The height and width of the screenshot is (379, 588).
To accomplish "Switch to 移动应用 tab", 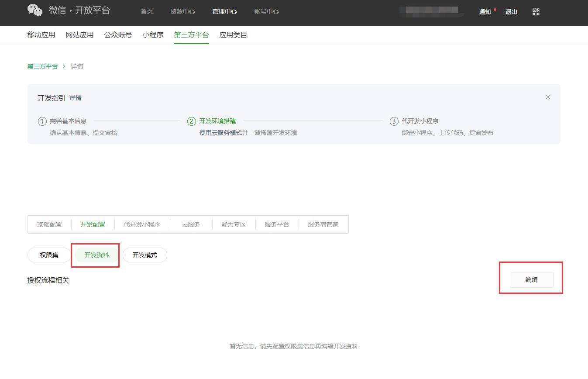I will 41,35.
